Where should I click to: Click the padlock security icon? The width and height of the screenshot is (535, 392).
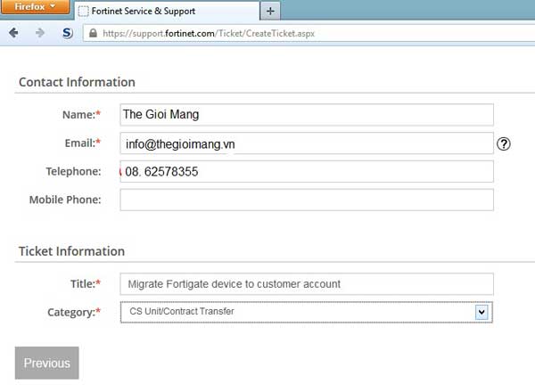(x=93, y=33)
